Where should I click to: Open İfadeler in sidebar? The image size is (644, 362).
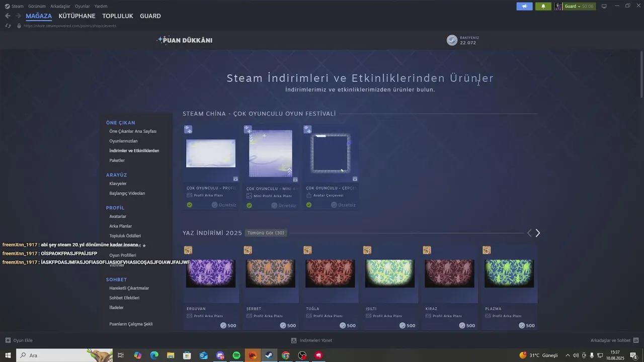pyautogui.click(x=116, y=307)
